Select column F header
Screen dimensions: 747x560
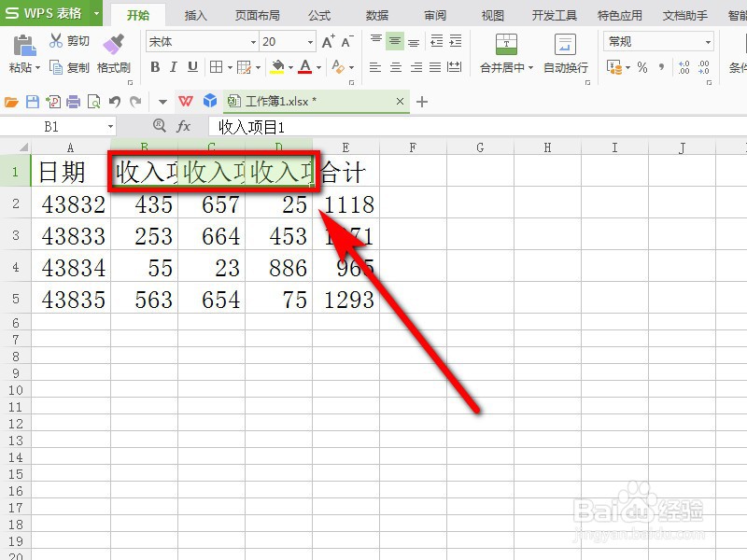click(413, 147)
